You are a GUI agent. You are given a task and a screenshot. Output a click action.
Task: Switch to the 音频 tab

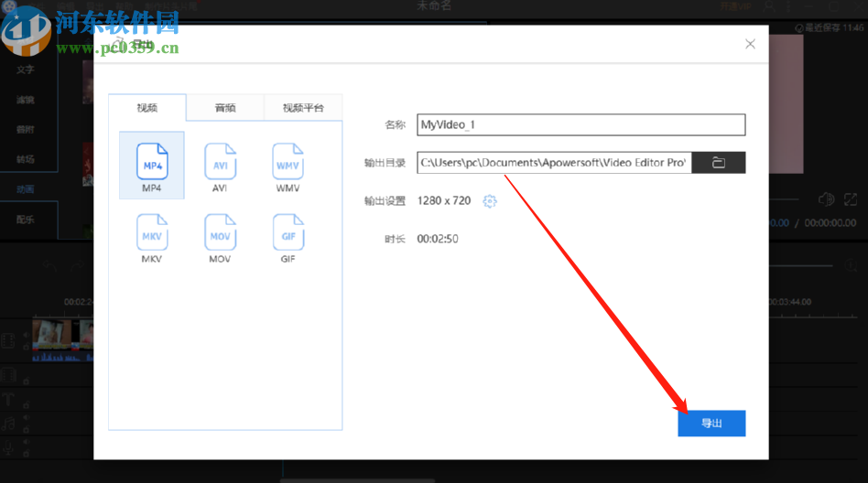225,107
